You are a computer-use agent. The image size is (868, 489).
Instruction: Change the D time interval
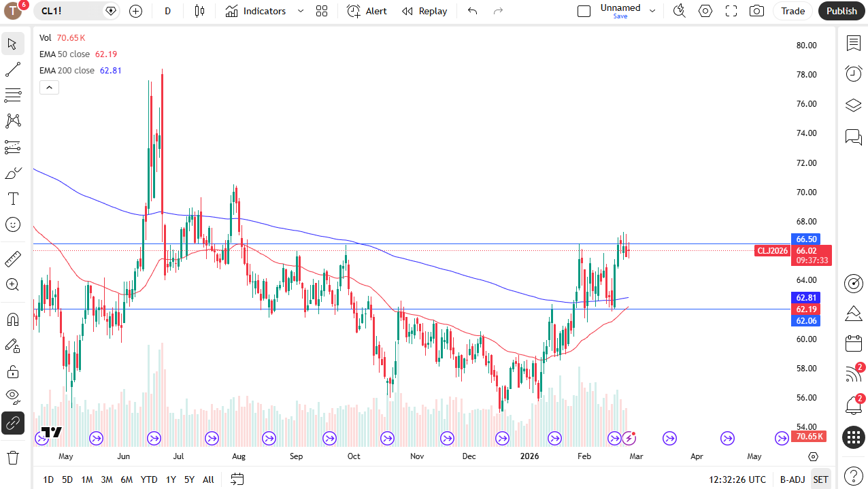[168, 11]
